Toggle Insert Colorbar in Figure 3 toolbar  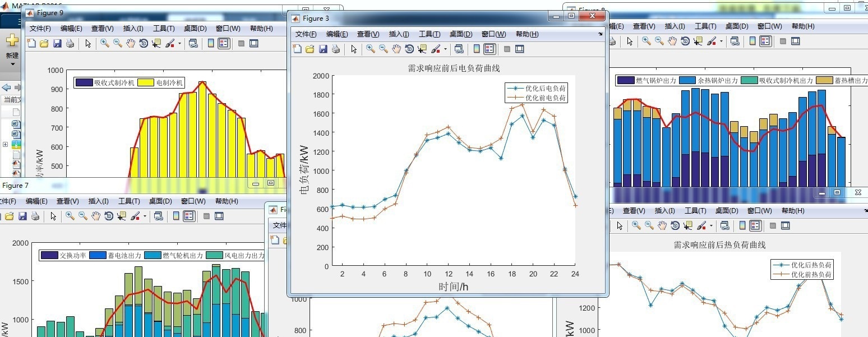[x=477, y=49]
